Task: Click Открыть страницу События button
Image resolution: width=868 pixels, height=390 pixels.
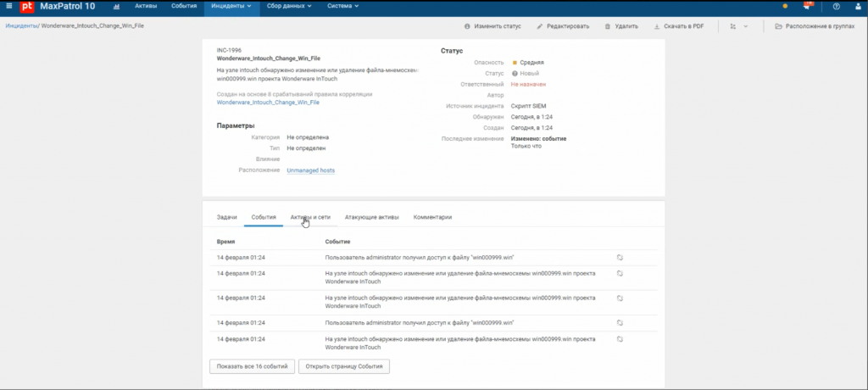Action: click(x=344, y=366)
